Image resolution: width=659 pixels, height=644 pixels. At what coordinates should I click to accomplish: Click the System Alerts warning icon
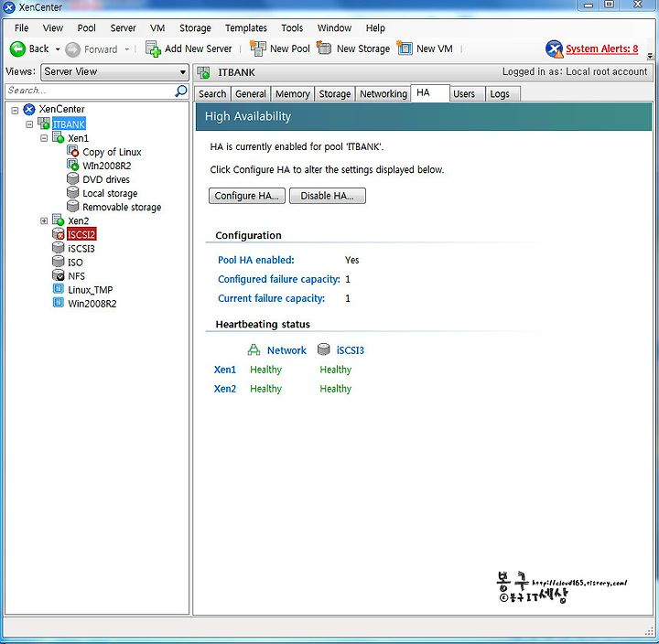[x=554, y=48]
